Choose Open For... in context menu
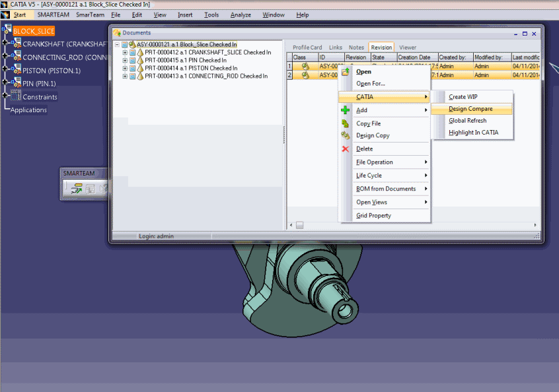 (385, 83)
